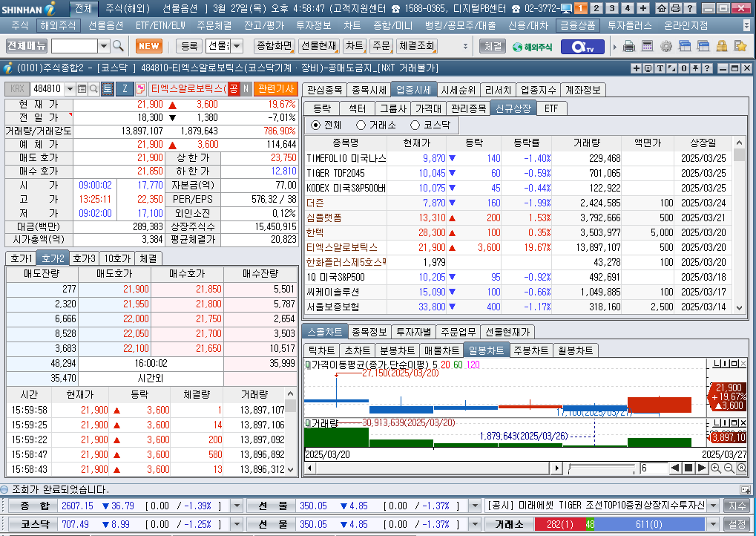The width and height of the screenshot is (756, 536).
Task: Open the 금융상품 main menu
Action: pos(578,25)
